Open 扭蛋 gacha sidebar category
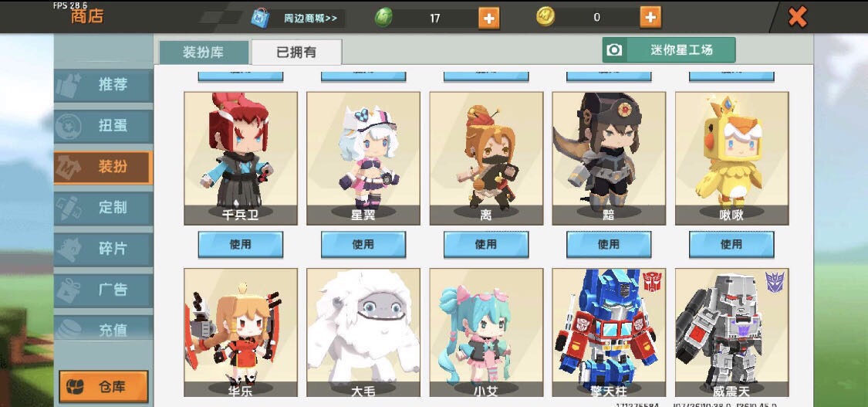This screenshot has width=868, height=407. pyautogui.click(x=103, y=126)
